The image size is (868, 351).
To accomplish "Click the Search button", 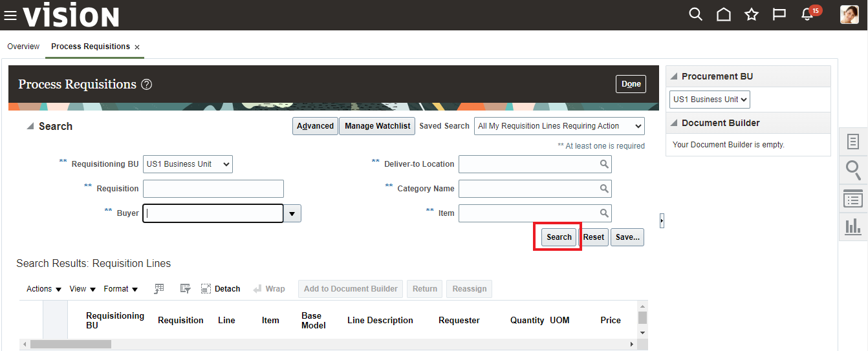I will pos(559,237).
